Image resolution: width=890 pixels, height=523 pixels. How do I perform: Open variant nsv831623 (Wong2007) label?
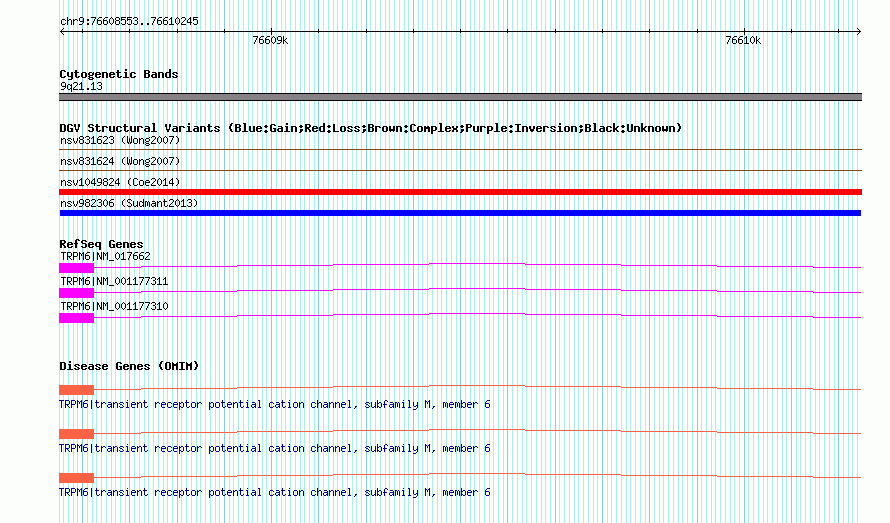click(120, 140)
